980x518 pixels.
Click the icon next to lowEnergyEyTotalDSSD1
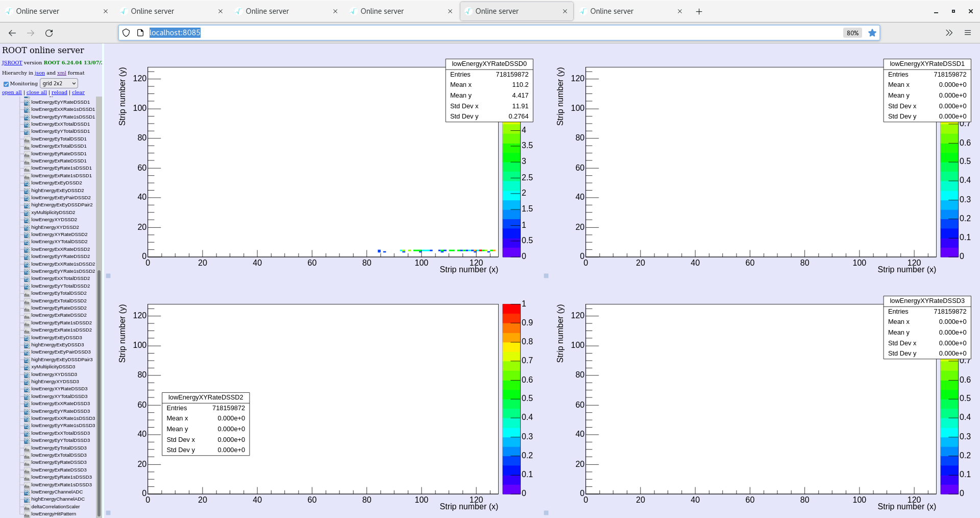tap(27, 139)
